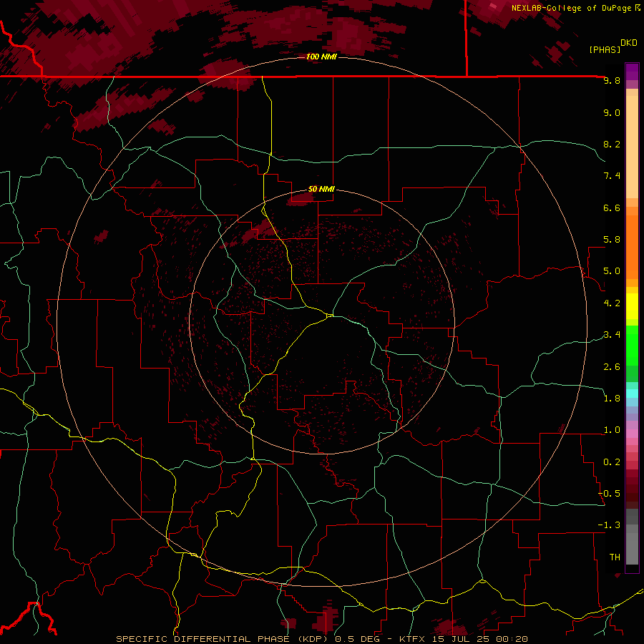Click the DKD product code label
Image resolution: width=644 pixels, height=644 pixels.
coord(629,43)
